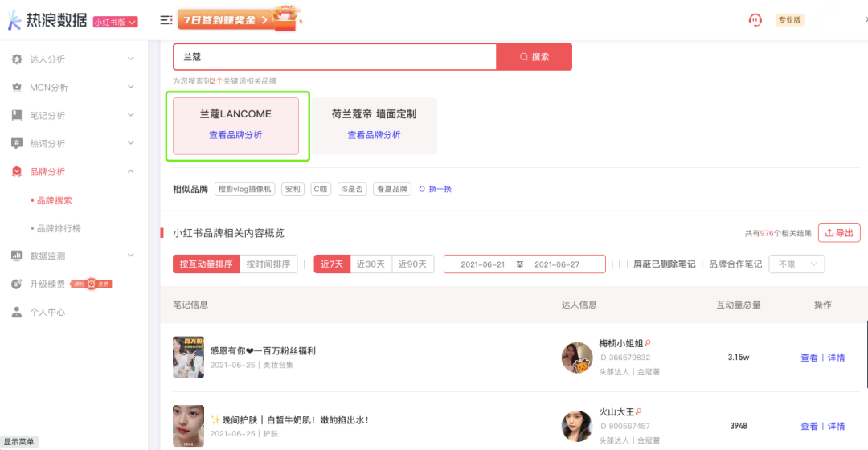Click the brand search input field

pos(335,57)
